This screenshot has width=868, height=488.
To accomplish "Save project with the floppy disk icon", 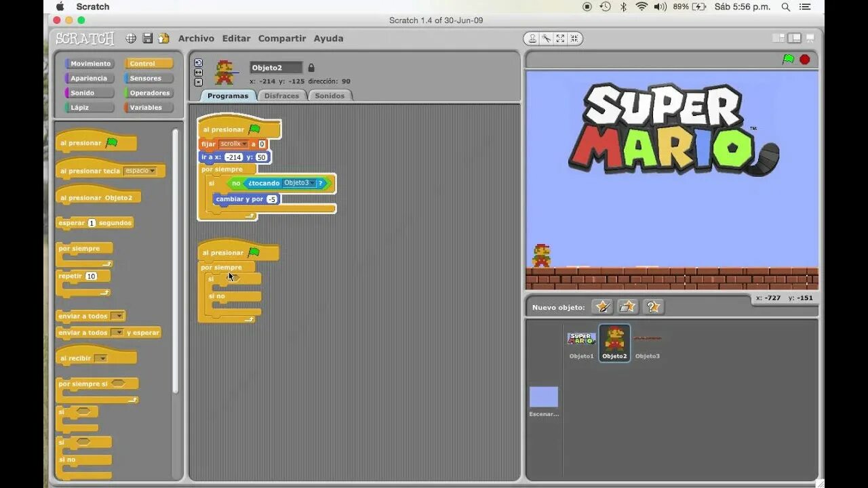I will coord(147,39).
